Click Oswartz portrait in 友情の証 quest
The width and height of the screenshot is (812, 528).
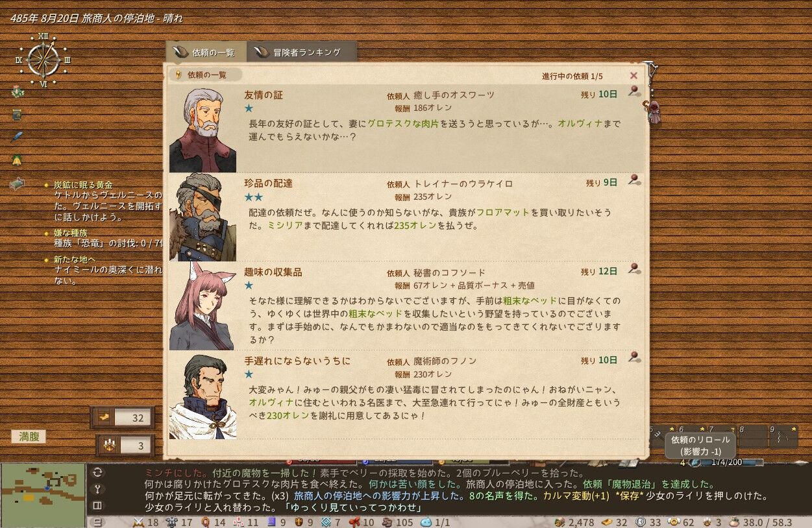click(x=203, y=129)
